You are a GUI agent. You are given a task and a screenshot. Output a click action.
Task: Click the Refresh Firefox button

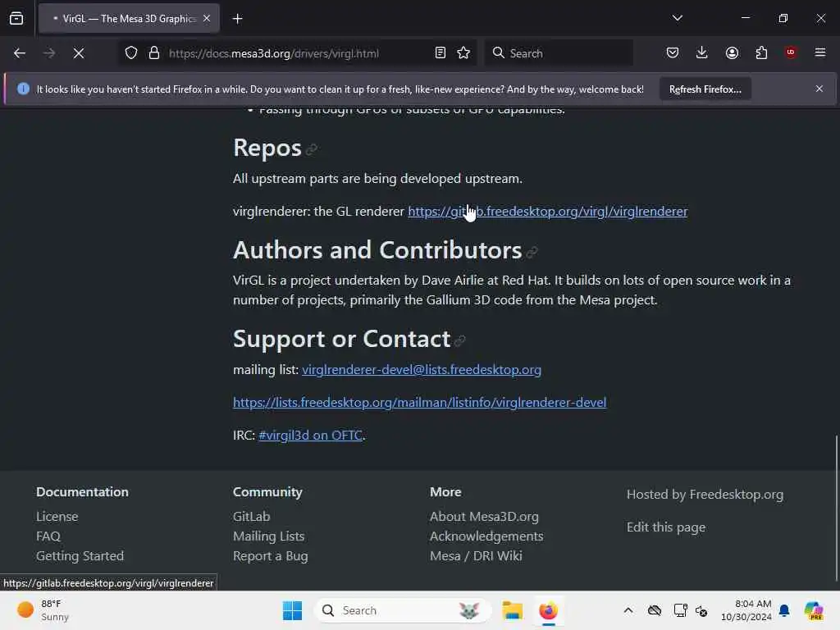point(705,89)
